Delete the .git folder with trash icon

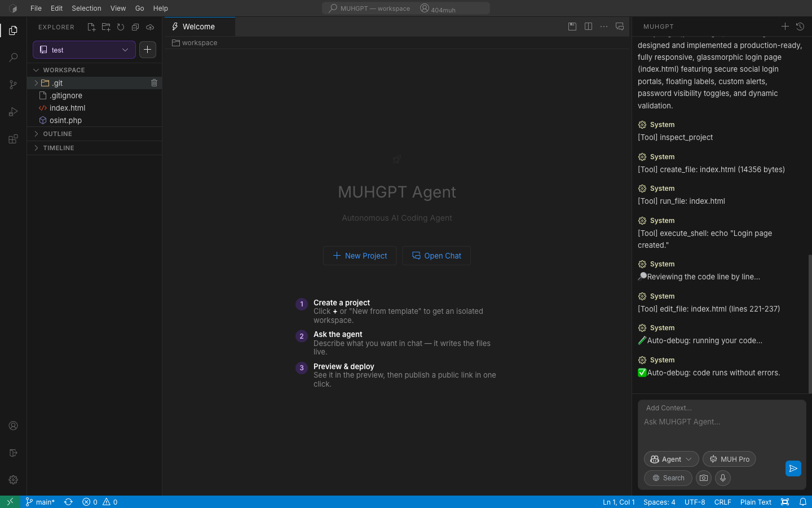(154, 82)
